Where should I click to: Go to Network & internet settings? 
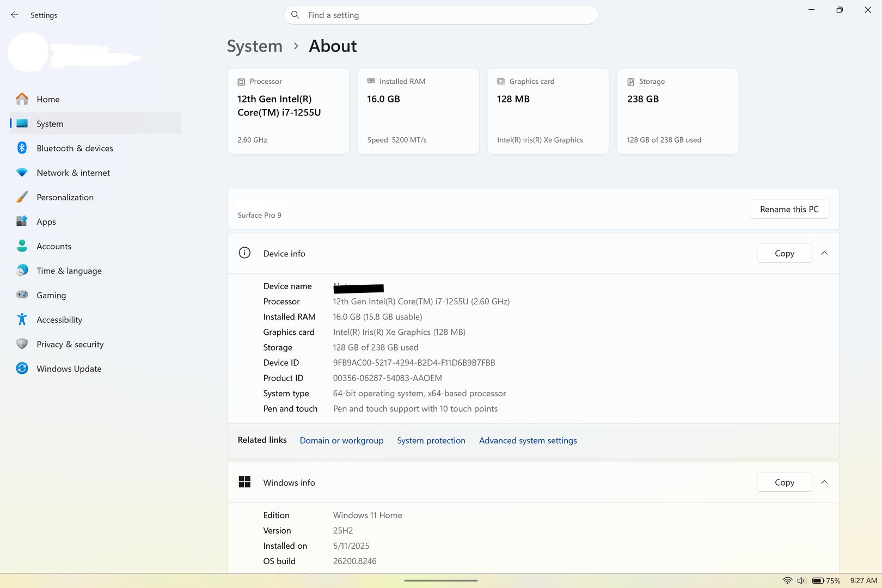coord(95,173)
